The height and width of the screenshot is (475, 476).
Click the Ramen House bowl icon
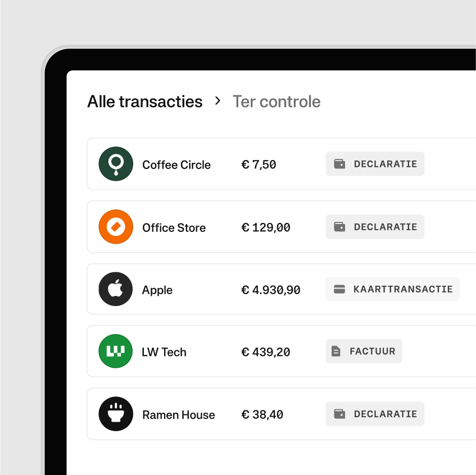click(x=116, y=414)
